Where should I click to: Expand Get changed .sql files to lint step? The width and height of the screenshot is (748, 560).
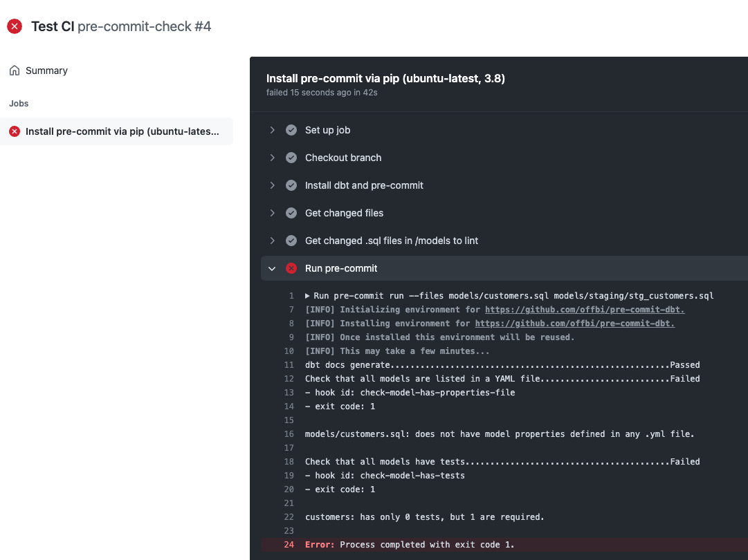pyautogui.click(x=272, y=241)
